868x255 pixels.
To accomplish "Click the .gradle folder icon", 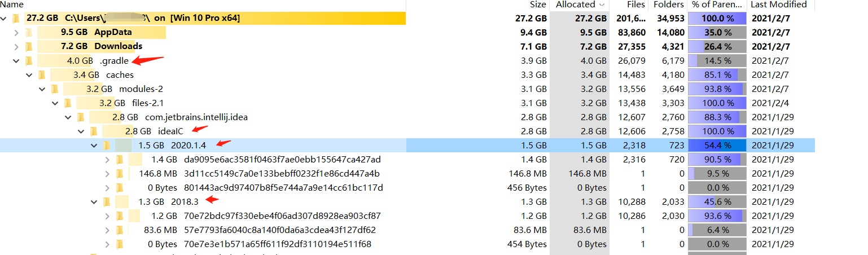I will [29, 60].
